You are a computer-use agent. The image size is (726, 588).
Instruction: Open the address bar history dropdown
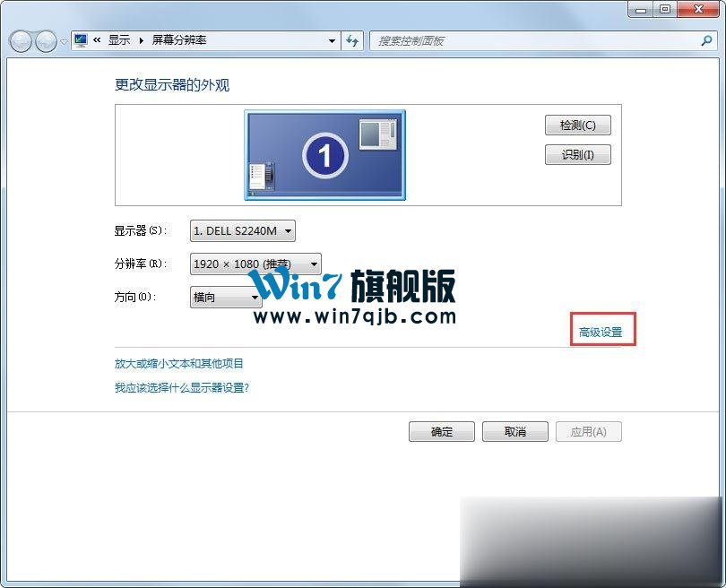point(332,40)
